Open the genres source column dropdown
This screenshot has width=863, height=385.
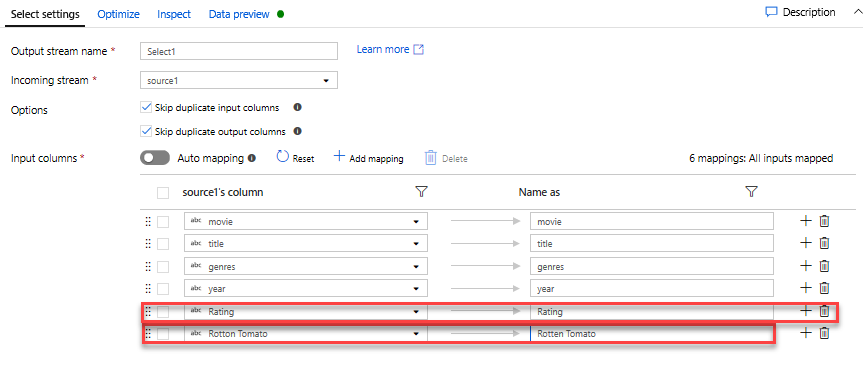[x=306, y=267]
